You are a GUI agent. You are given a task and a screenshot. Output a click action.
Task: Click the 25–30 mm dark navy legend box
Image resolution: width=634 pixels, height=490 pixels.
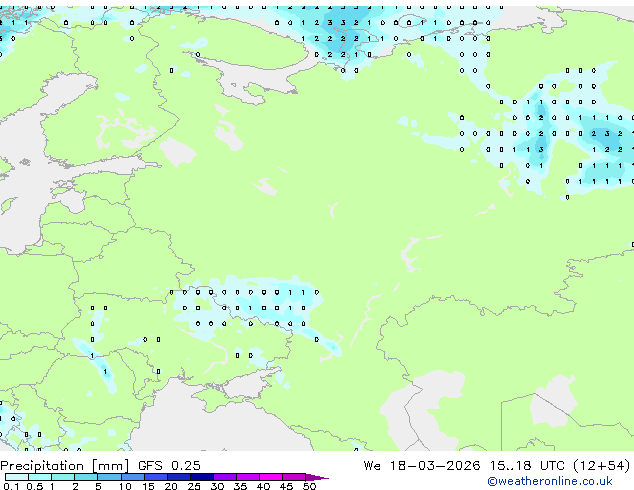[x=201, y=477]
